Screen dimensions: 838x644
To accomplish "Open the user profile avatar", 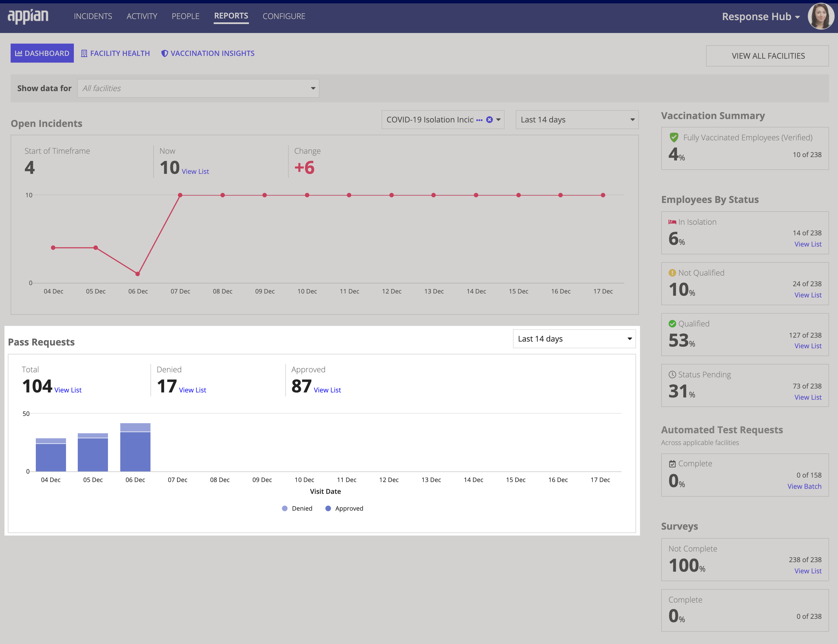I will pos(821,16).
